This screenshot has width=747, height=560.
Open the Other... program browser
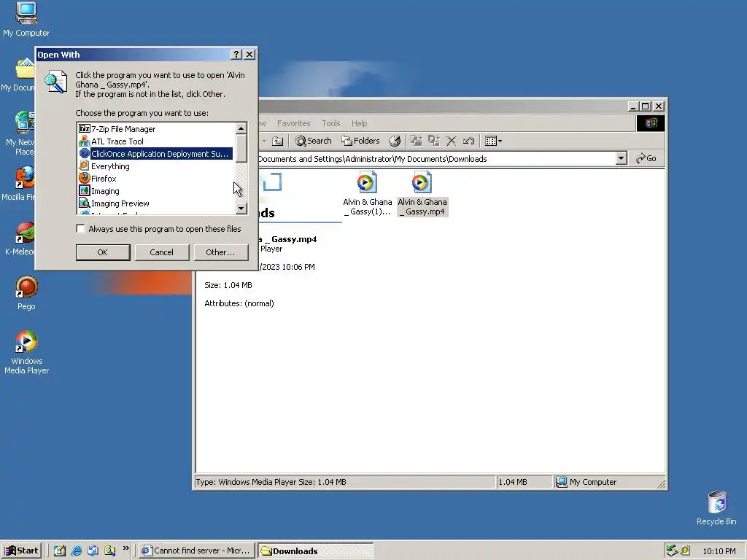pyautogui.click(x=220, y=252)
